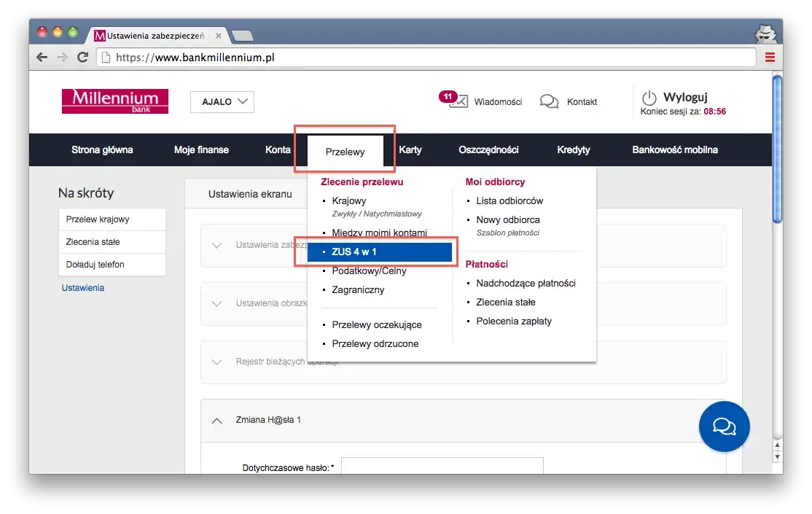This screenshot has height=514, width=812.
Task: Expand the Rejestr bieżących operacji section
Action: [x=216, y=362]
